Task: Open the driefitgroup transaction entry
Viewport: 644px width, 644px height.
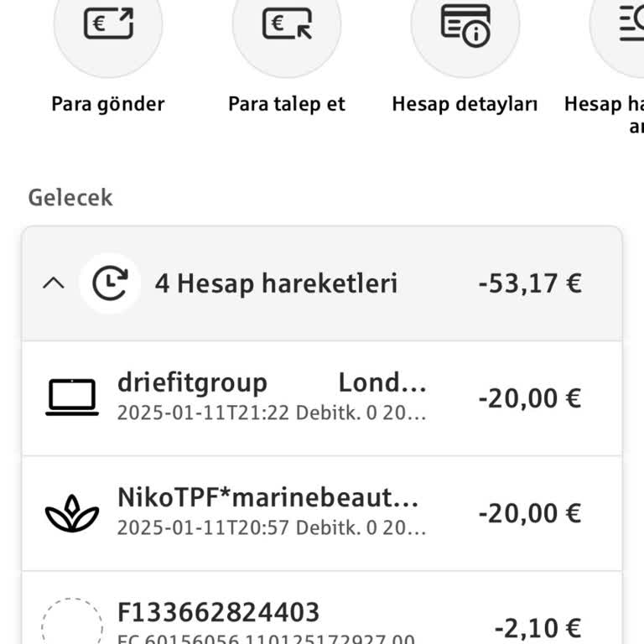Action: pyautogui.click(x=273, y=397)
